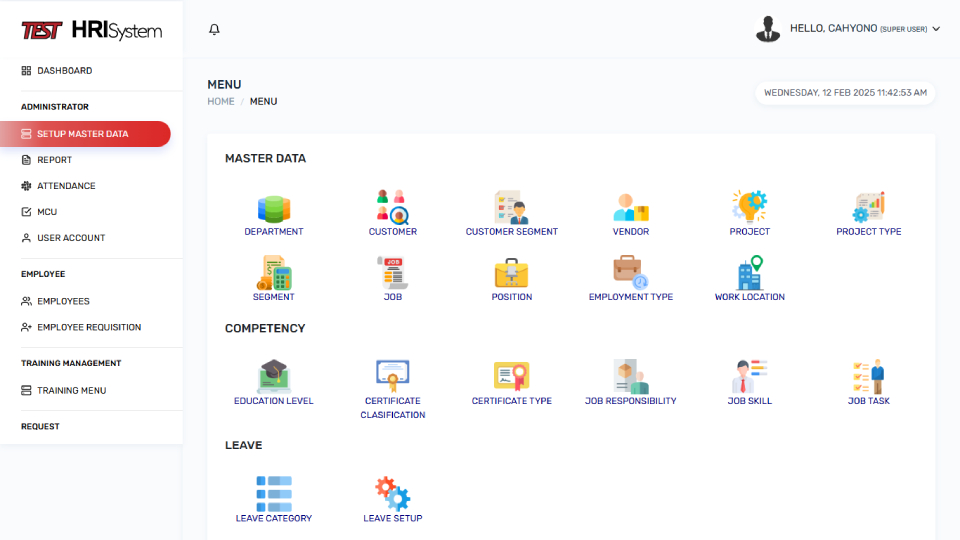The width and height of the screenshot is (960, 540).
Task: Select the Leave Setup gears icon
Action: (392, 494)
